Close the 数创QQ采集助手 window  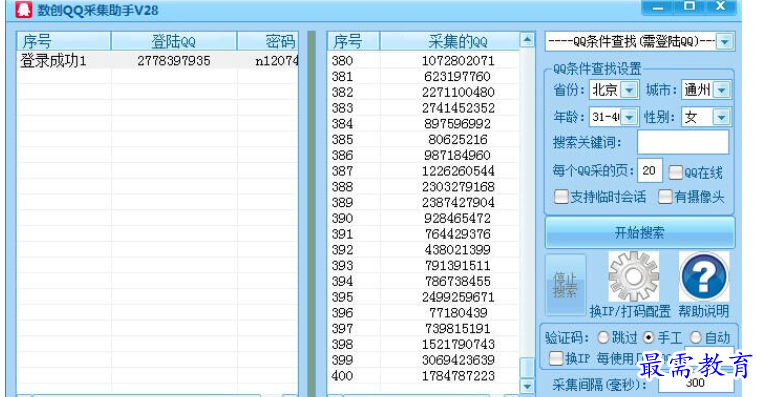(721, 7)
